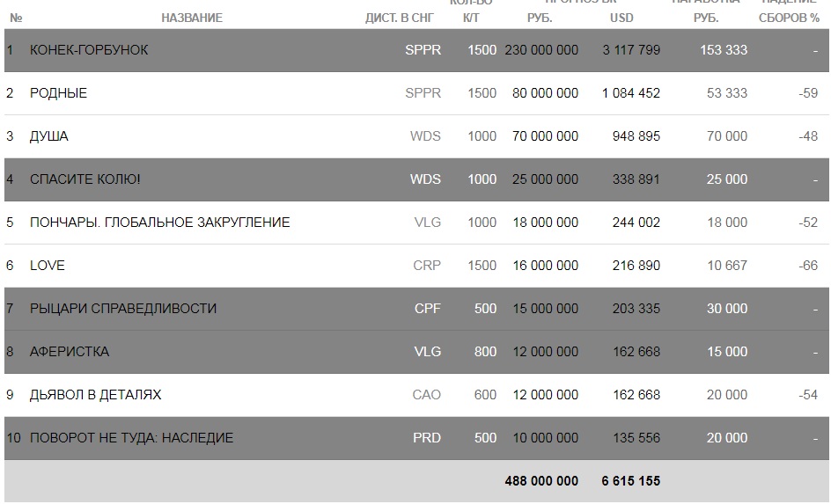Click РЫЦАРИ СПРАВЕДЛИВОСТИ title
Screen dimensions: 831x504
tap(123, 309)
